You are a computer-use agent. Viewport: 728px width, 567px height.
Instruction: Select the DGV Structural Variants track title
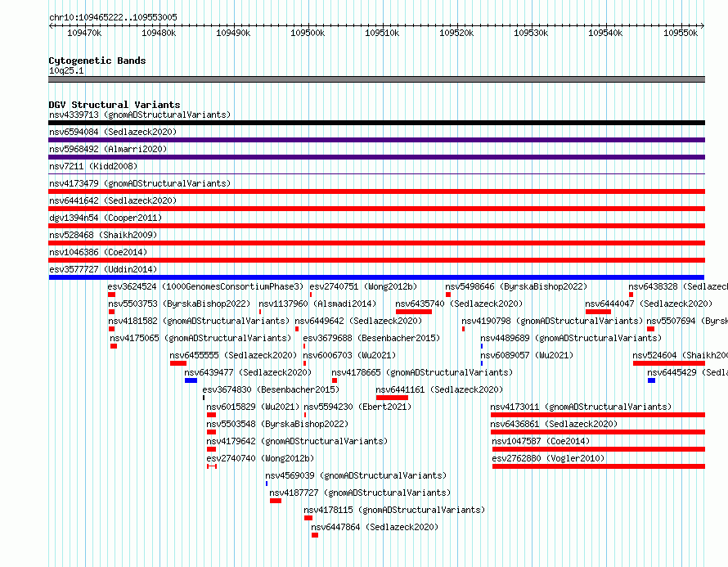(115, 105)
